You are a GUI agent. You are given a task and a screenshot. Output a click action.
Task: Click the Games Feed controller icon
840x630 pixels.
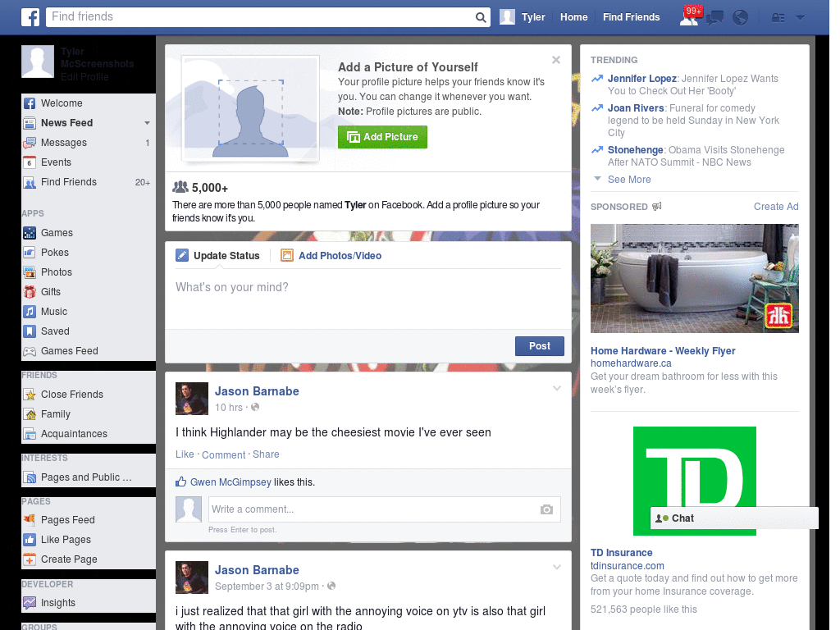pyautogui.click(x=30, y=351)
